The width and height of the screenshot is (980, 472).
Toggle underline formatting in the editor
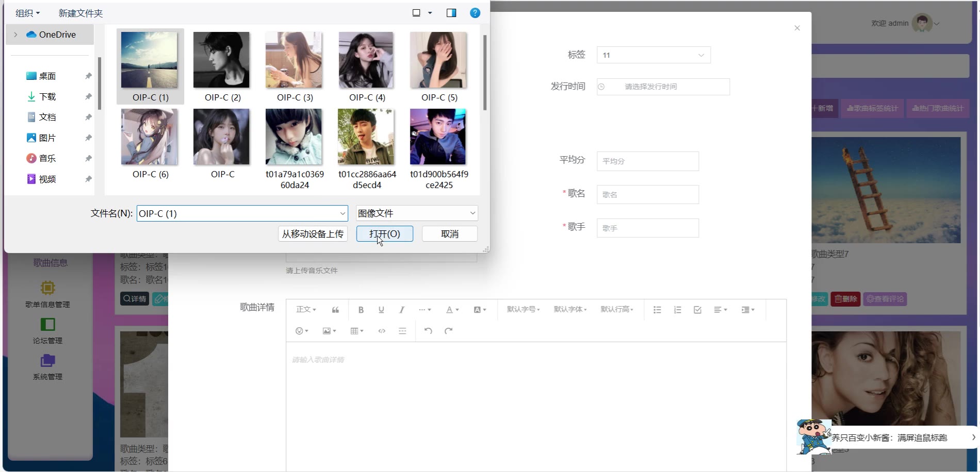click(x=381, y=310)
